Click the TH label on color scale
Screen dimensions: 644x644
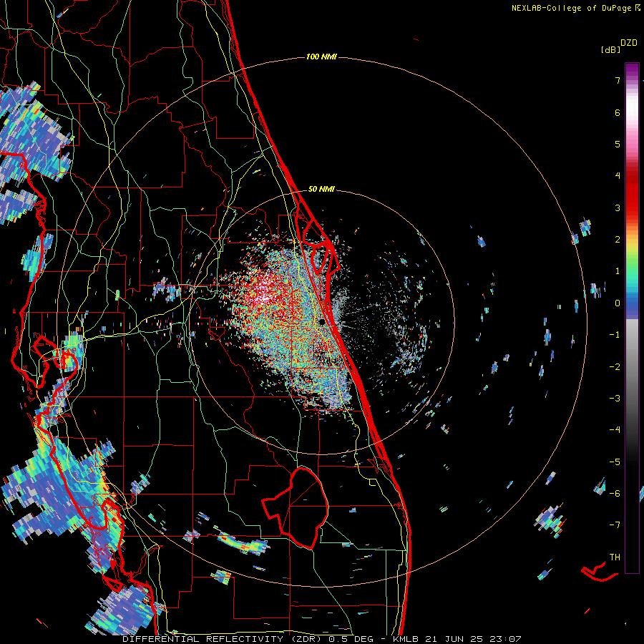pyautogui.click(x=615, y=557)
